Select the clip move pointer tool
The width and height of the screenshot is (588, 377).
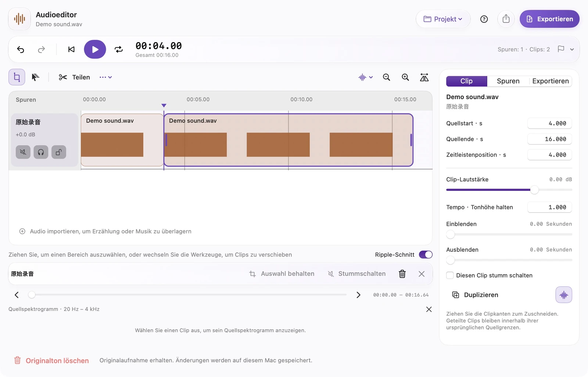[x=35, y=77]
